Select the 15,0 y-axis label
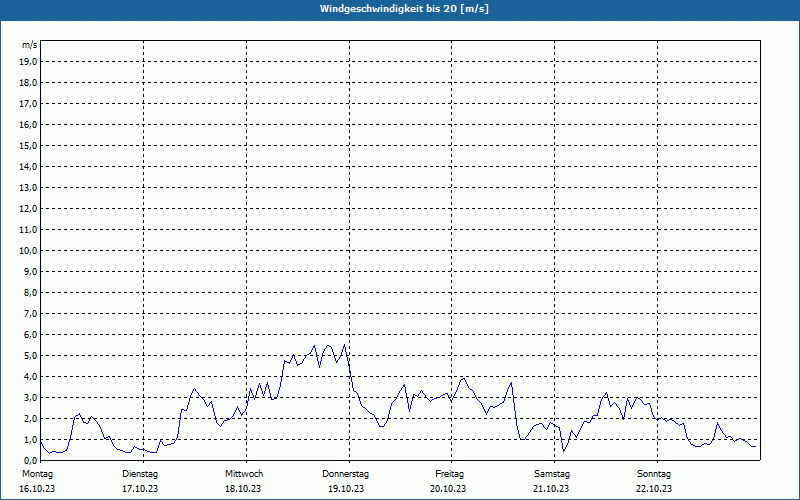Viewport: 800px width, 500px height. [29, 145]
